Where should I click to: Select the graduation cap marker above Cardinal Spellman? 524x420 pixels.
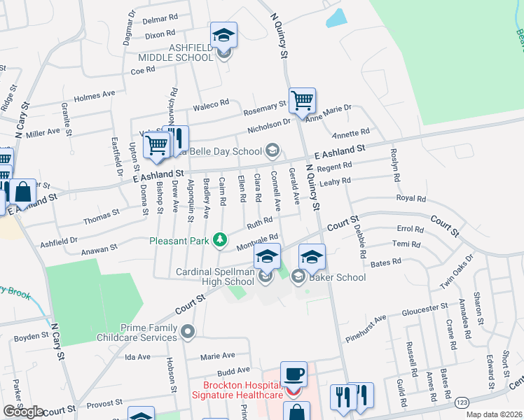point(267,256)
